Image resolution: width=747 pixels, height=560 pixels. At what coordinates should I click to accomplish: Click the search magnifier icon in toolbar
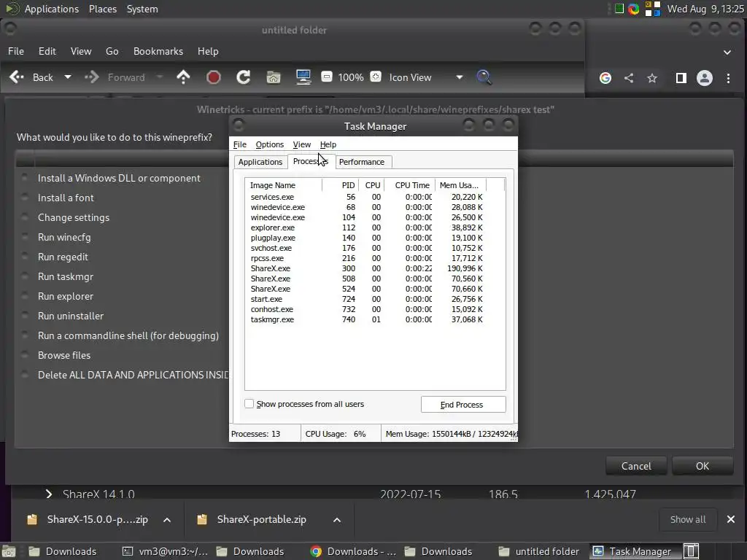tap(484, 77)
